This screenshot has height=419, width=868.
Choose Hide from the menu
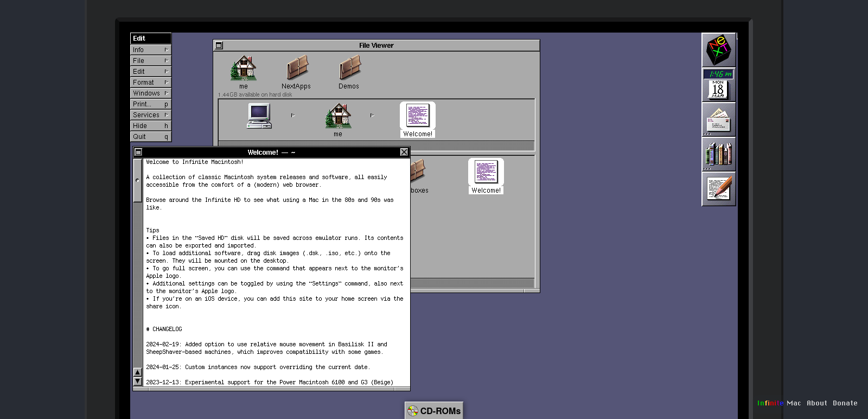(151, 125)
